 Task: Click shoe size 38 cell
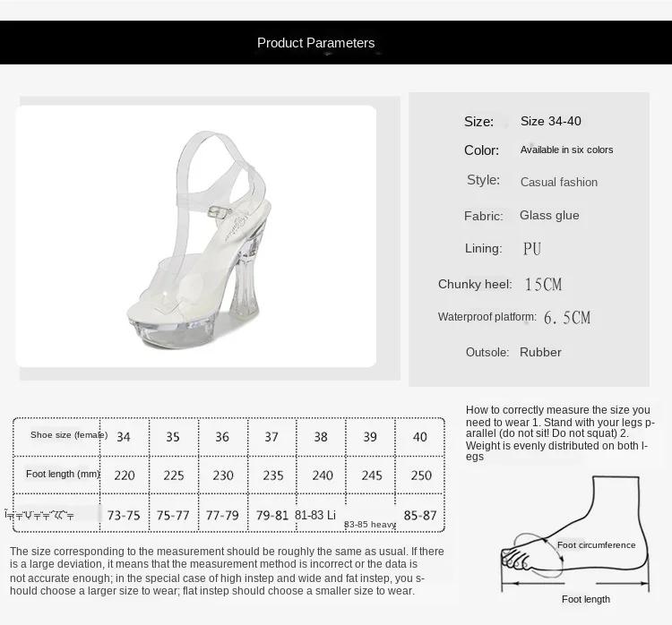coord(321,437)
